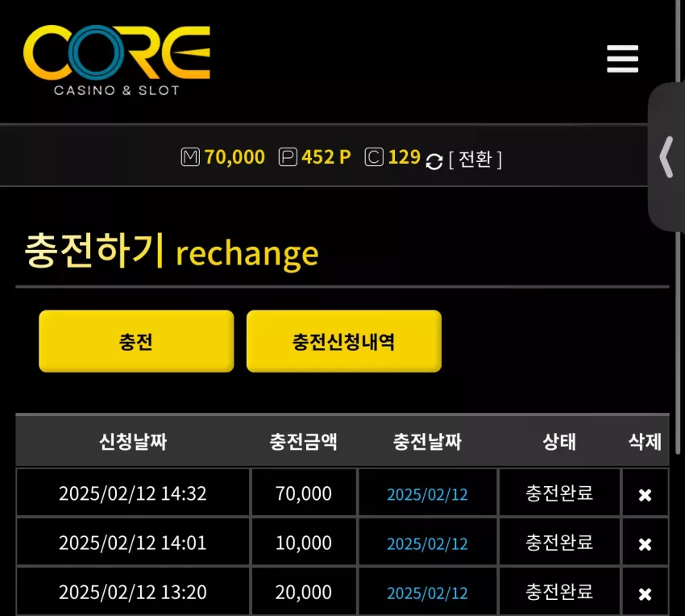The image size is (685, 616).
Task: Click the 10,000 amount table cell
Action: [x=303, y=543]
